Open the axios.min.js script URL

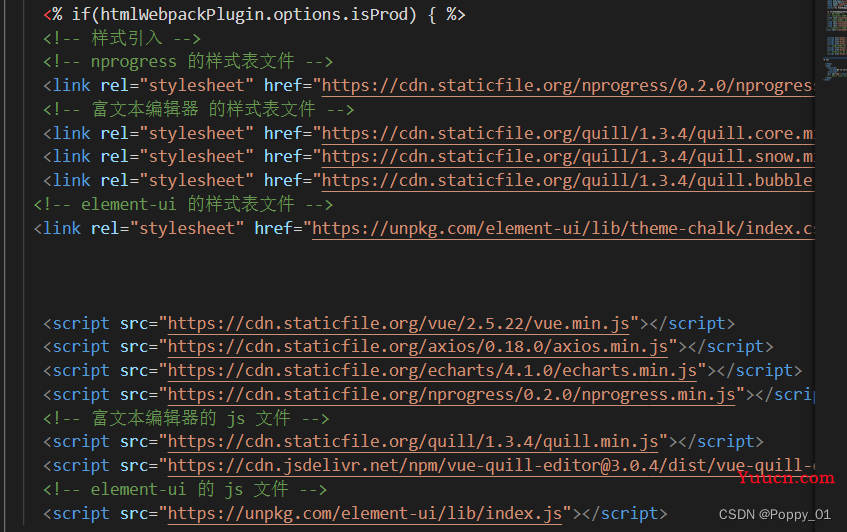pos(418,347)
